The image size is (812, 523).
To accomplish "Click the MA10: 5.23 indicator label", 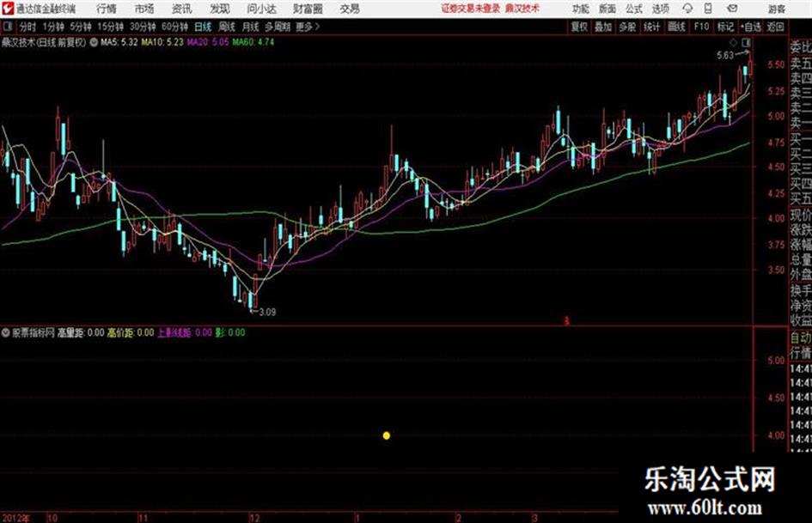I will click(x=162, y=42).
